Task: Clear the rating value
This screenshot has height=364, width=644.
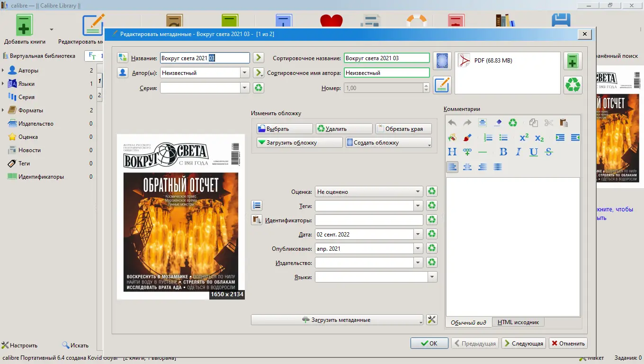Action: click(431, 191)
